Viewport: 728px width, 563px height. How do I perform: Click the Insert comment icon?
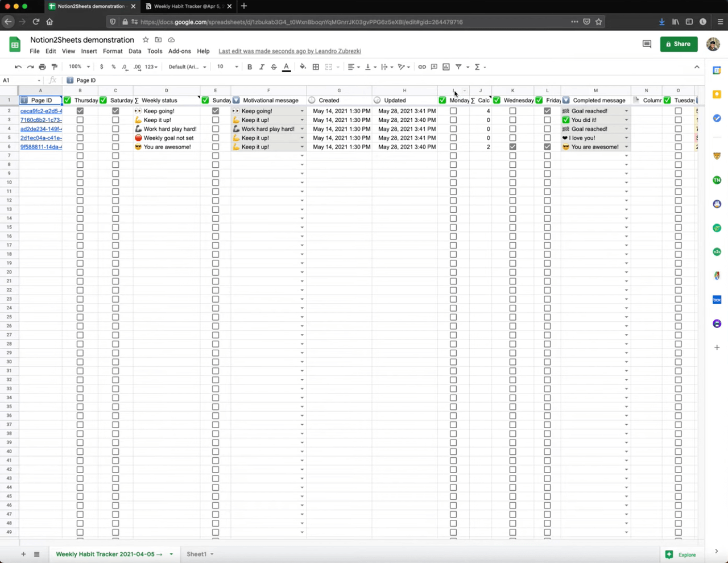pos(434,67)
